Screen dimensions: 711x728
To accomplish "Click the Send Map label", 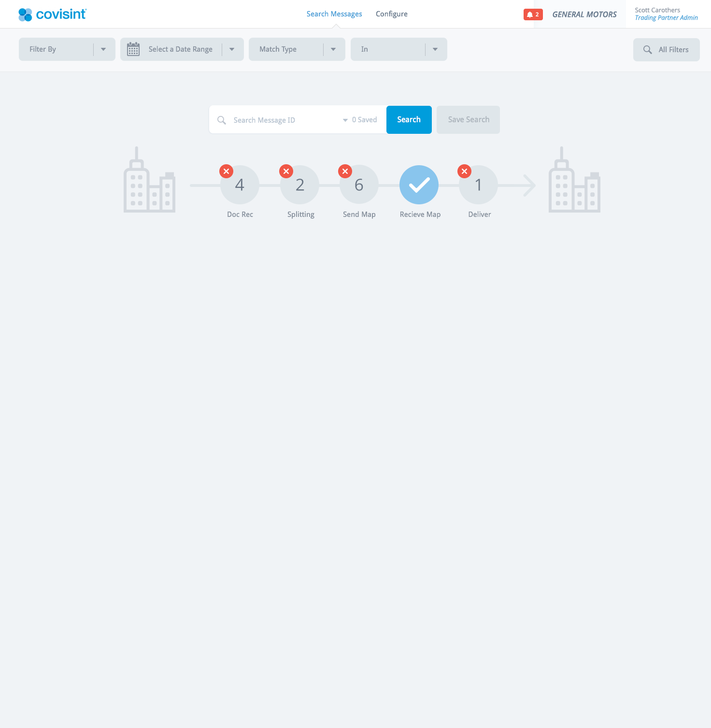I will click(359, 214).
